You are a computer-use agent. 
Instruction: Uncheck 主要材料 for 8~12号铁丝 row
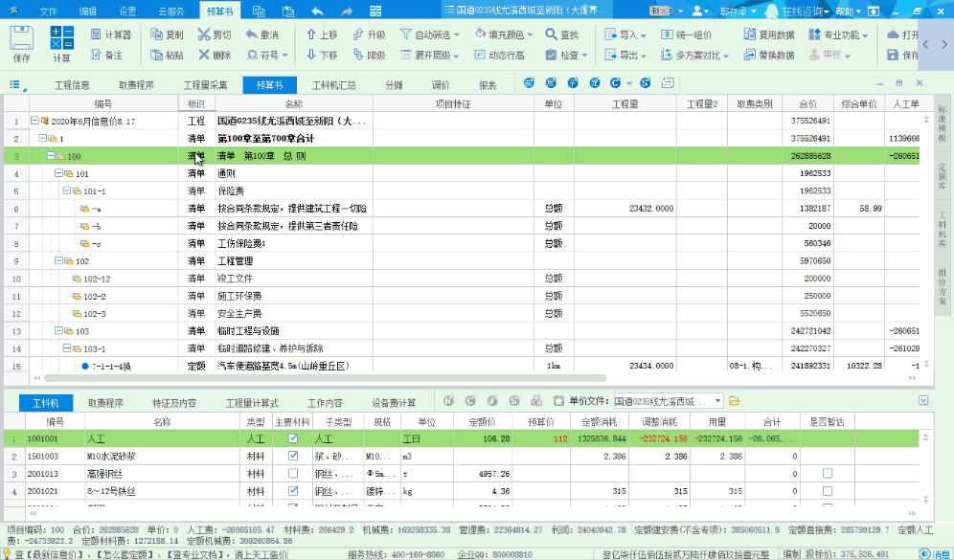293,491
